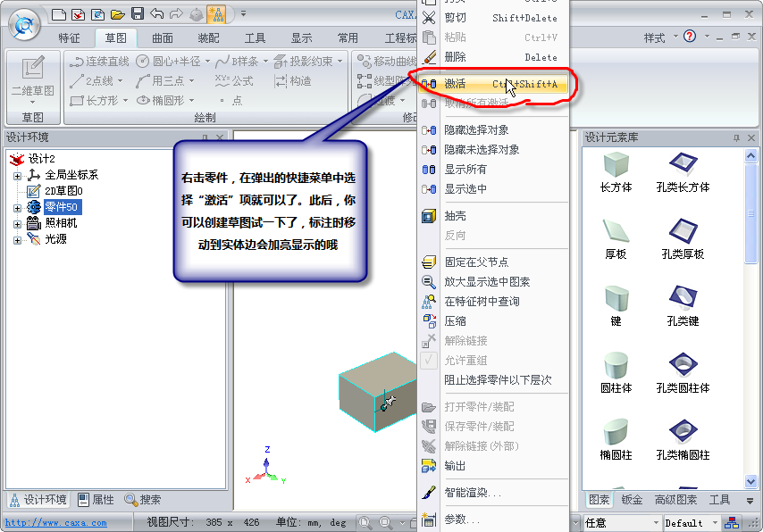Viewport: 763px width, 532px height.
Task: Switch to the 装配 ribbon tab
Action: click(x=208, y=37)
